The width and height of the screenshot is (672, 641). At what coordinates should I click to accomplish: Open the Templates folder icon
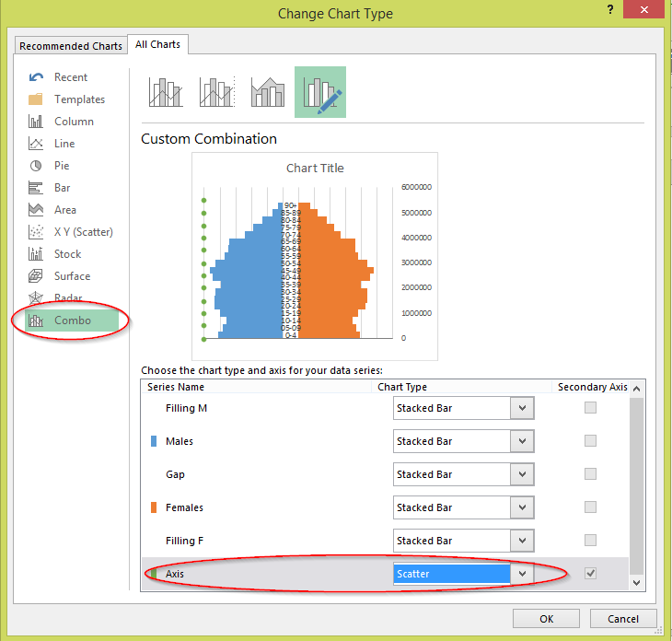[36, 99]
